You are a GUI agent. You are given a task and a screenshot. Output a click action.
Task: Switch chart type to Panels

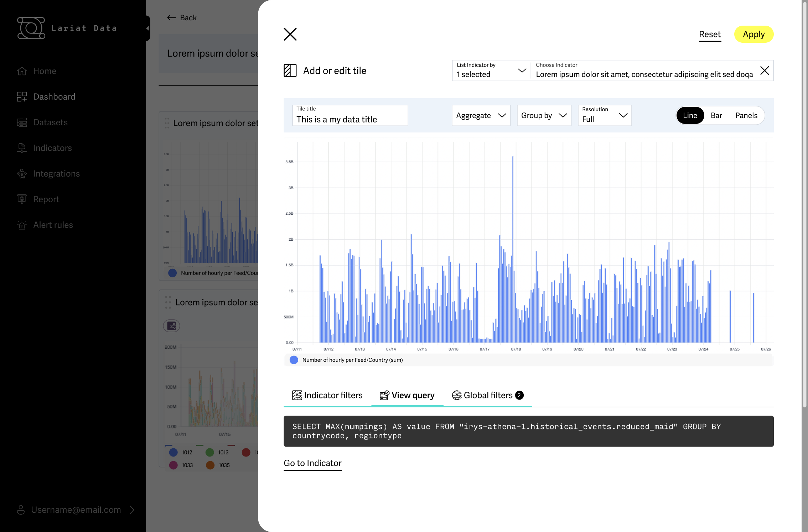click(746, 115)
